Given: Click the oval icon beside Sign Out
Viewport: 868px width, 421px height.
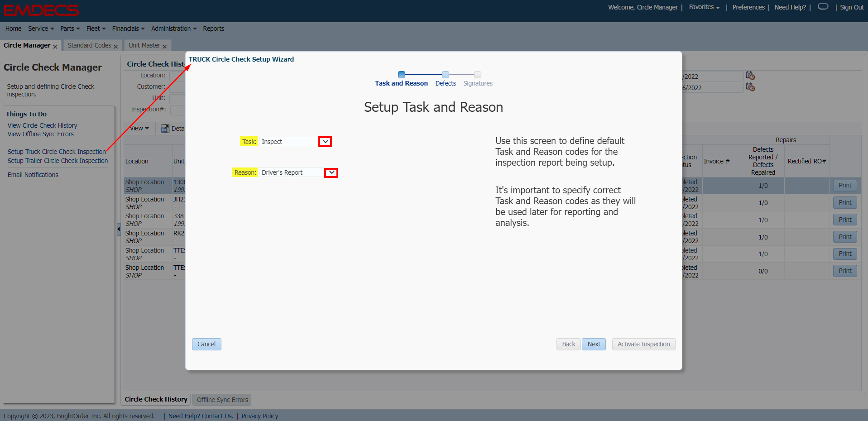Looking at the screenshot, I should (x=823, y=6).
